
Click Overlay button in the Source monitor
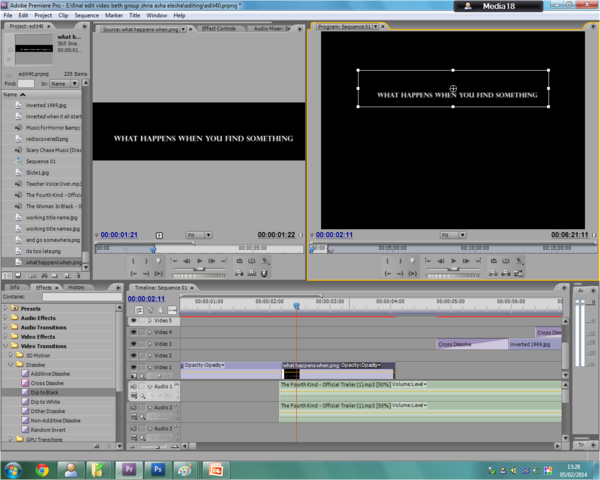[x=252, y=273]
